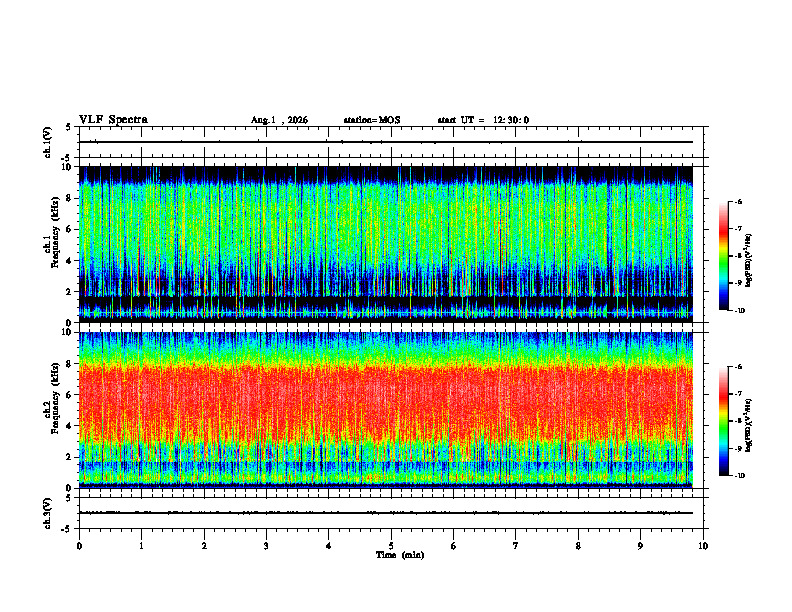Click the 'Time (min)' axis label
This screenshot has height=612, width=792.
pos(400,555)
